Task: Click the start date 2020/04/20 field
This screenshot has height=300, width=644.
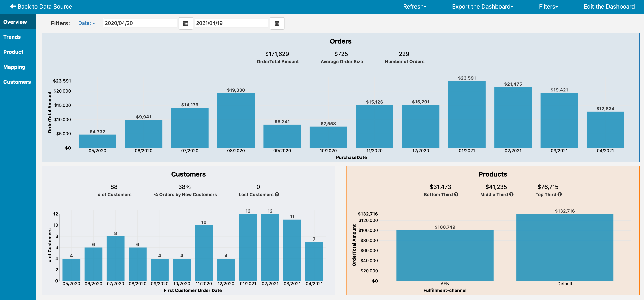Action: [x=140, y=23]
